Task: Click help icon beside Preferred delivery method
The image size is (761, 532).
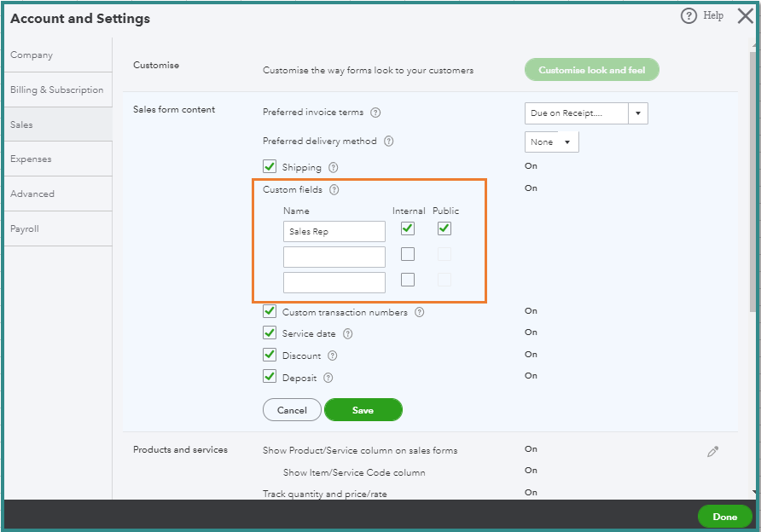Action: pos(388,142)
